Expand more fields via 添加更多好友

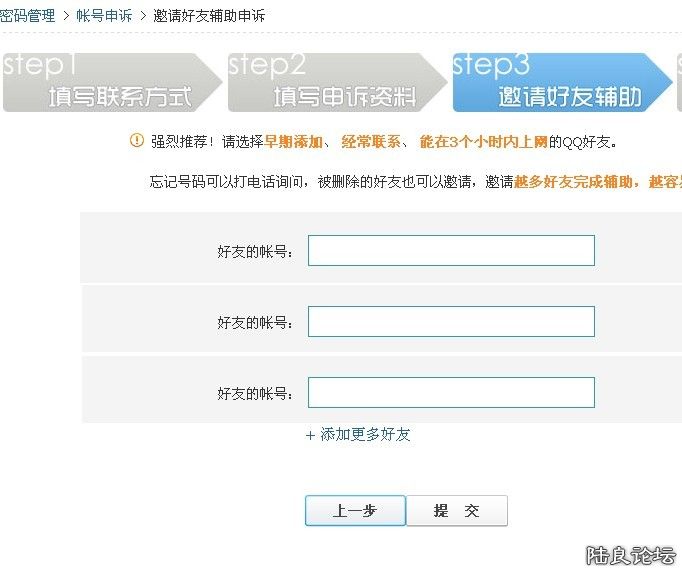(365, 435)
